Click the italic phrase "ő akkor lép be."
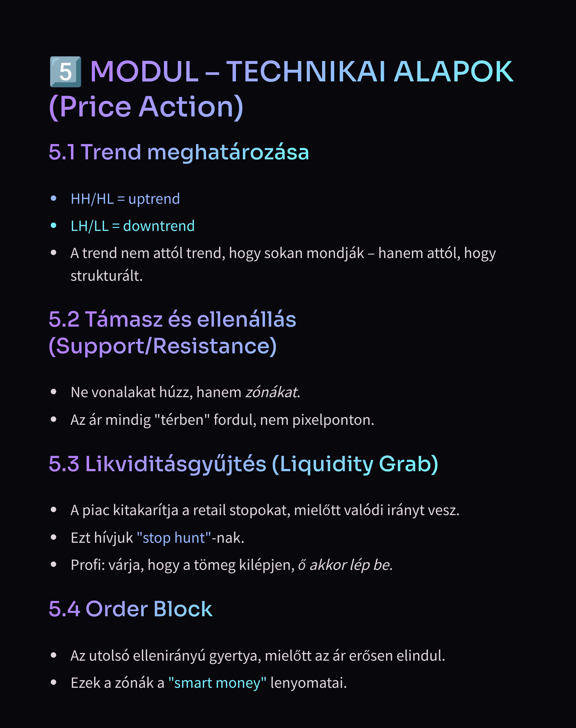576x728 pixels. point(345,565)
